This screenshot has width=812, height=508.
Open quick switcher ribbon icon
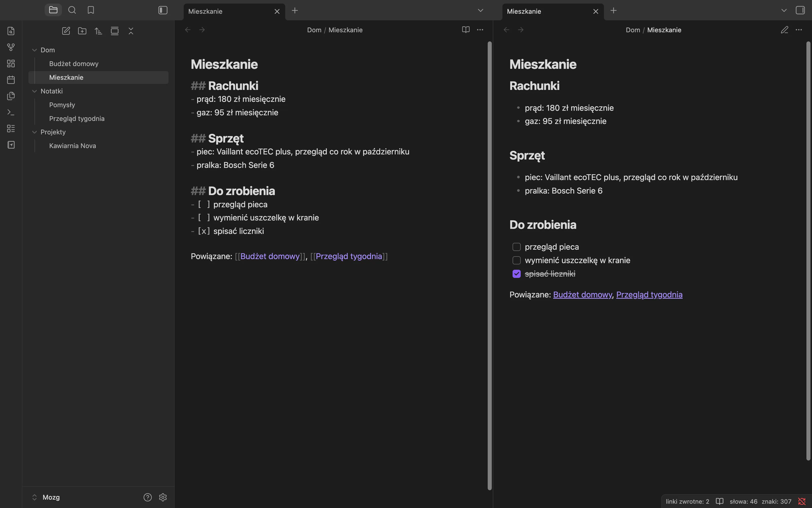pyautogui.click(x=11, y=31)
